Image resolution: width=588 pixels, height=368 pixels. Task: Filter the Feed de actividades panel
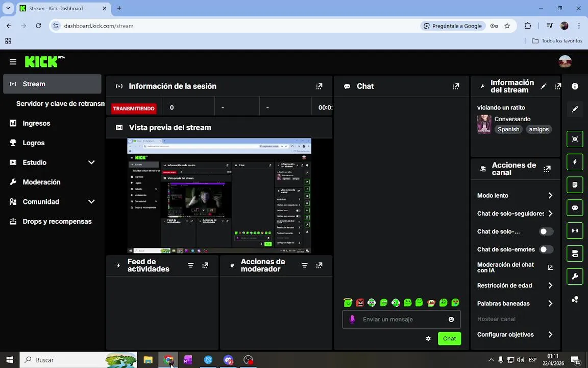[190, 265]
